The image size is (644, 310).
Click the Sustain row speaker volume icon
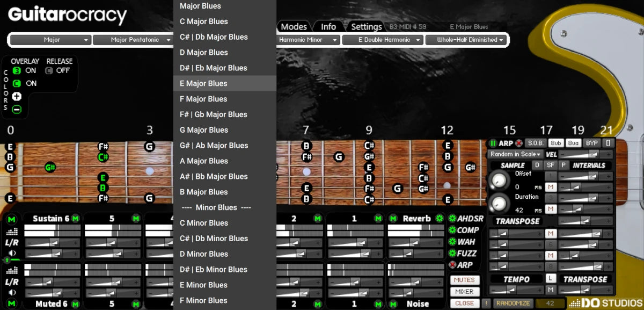[x=11, y=253]
